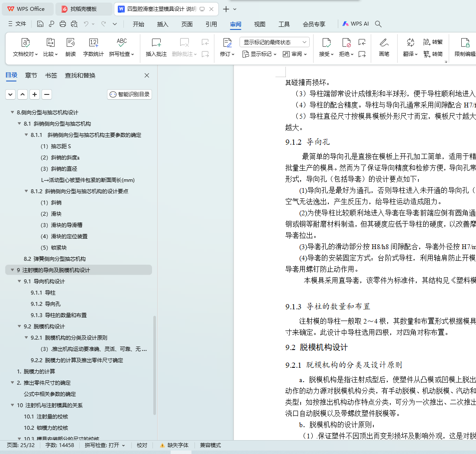Click the print preview icon
Viewport: 476px width, 454px height.
click(74, 24)
